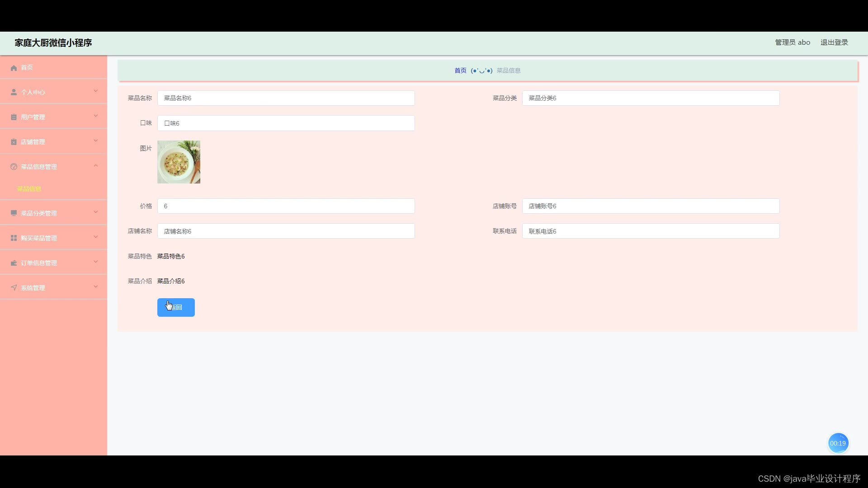The width and height of the screenshot is (868, 488).
Task: Click the home icon in the sidebar
Action: pyautogui.click(x=14, y=68)
